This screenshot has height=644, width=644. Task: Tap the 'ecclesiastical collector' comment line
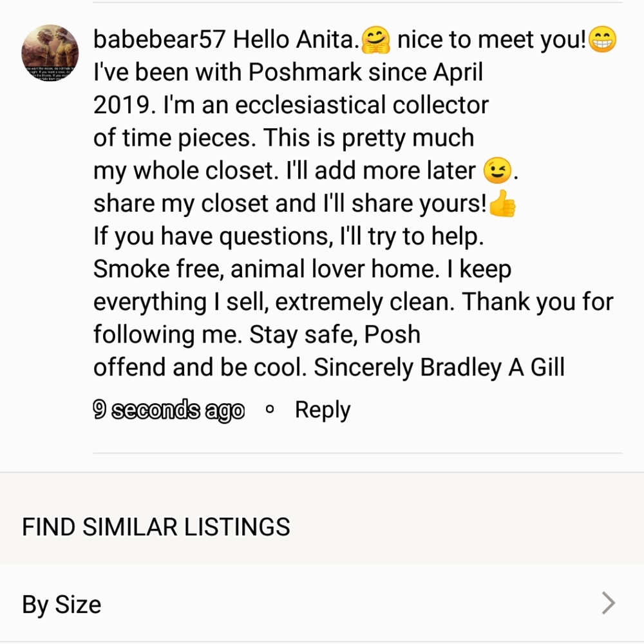[x=362, y=105]
